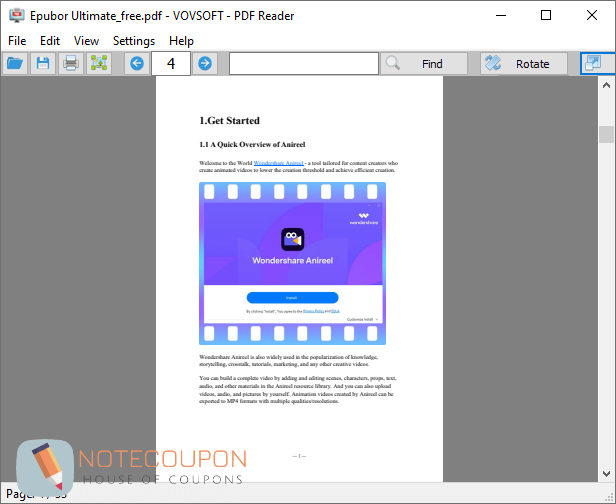Print the PDF with printer icon
616x504 pixels.
click(x=71, y=63)
